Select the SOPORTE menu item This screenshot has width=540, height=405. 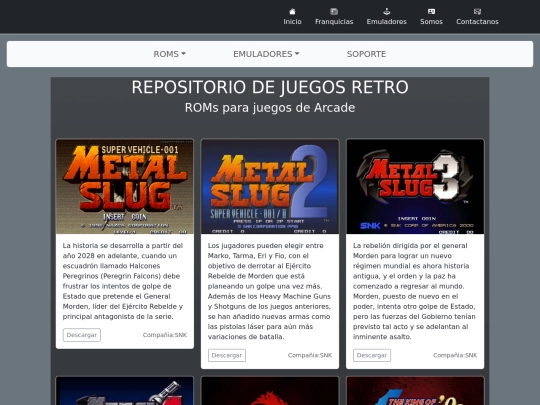(x=366, y=54)
